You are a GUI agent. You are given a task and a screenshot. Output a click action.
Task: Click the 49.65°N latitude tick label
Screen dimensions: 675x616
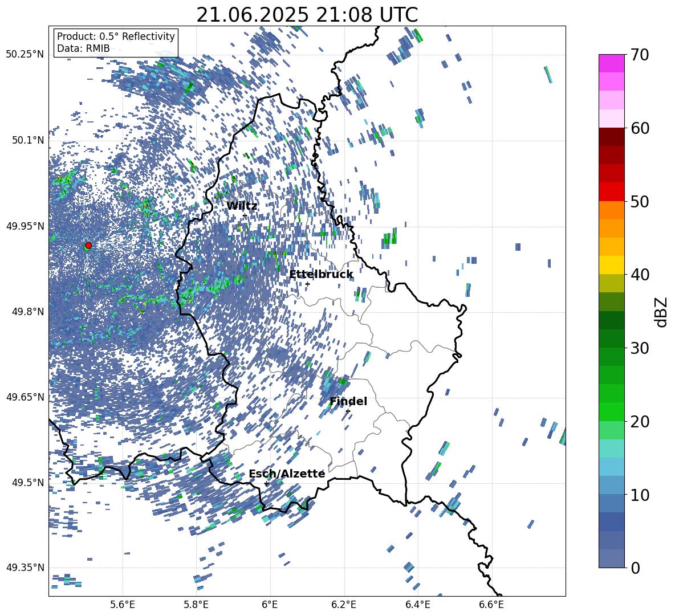coord(25,397)
